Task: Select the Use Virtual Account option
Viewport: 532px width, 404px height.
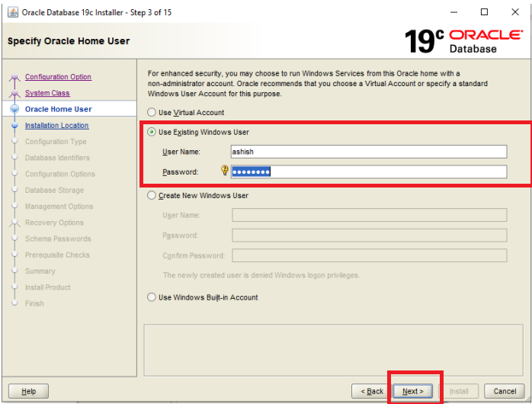Action: coord(152,113)
